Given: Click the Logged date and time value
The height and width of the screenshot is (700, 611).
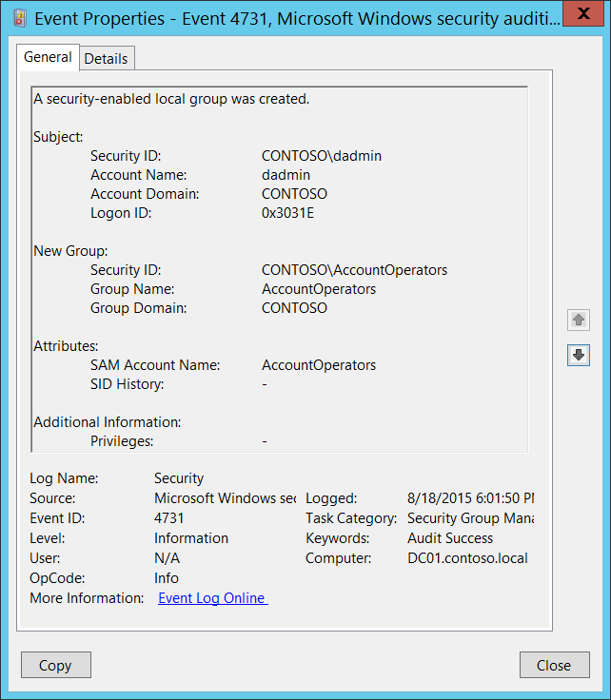Looking at the screenshot, I should [x=470, y=498].
